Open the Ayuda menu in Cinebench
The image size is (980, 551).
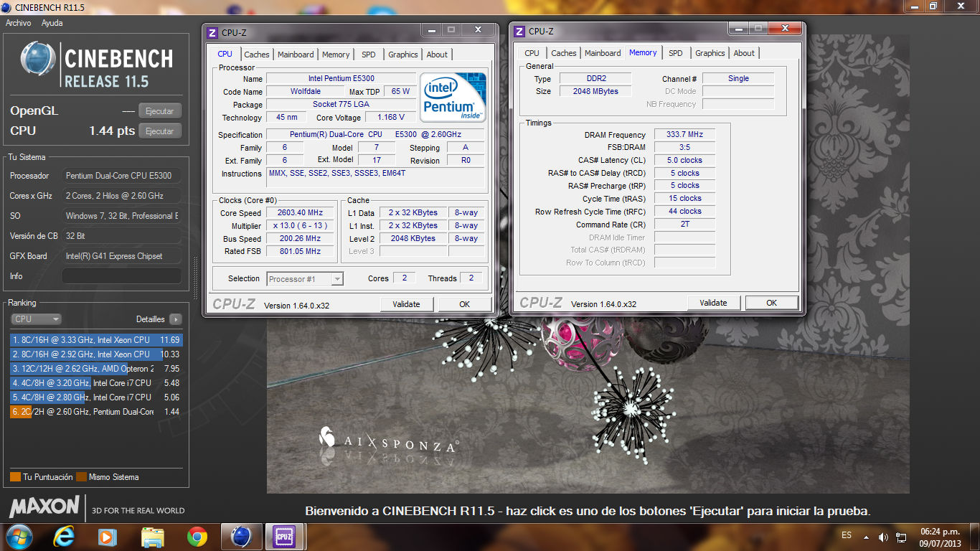[x=52, y=23]
